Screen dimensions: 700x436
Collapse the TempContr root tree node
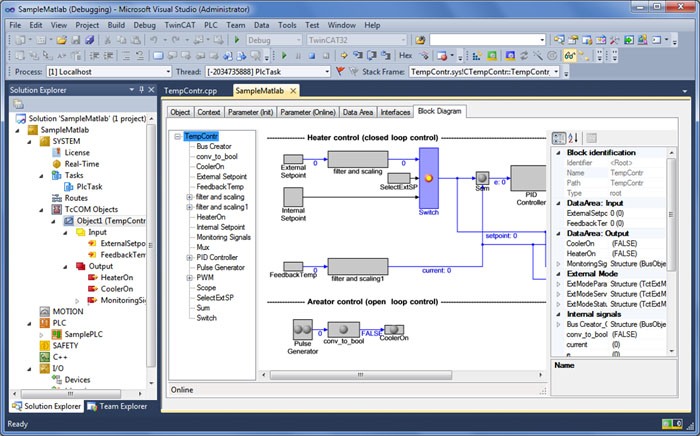[178, 136]
